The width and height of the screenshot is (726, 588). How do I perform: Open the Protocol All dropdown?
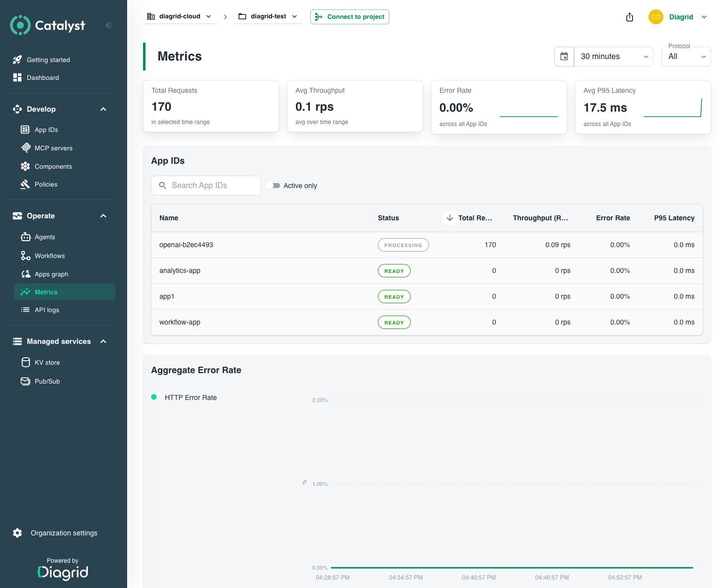click(686, 57)
